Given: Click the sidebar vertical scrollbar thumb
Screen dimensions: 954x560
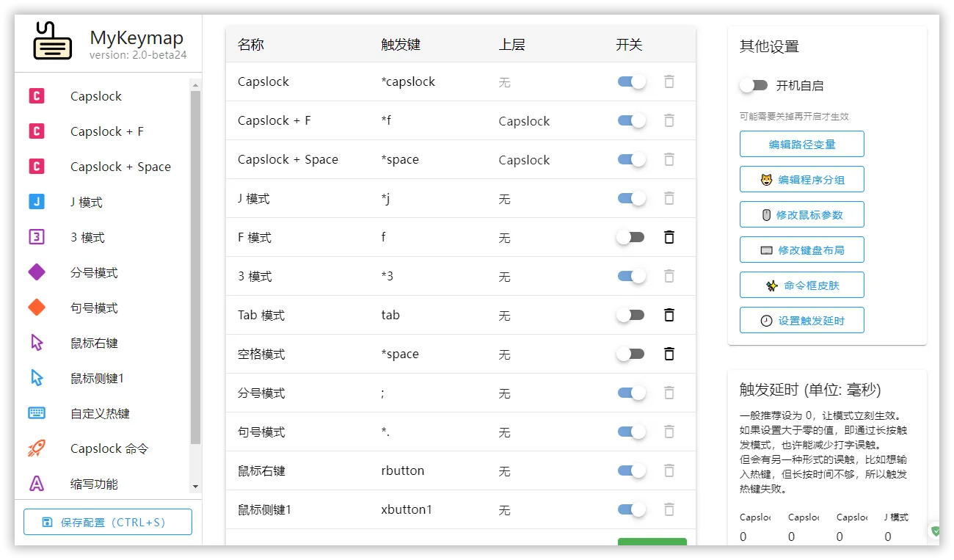Looking at the screenshot, I should coord(195,267).
